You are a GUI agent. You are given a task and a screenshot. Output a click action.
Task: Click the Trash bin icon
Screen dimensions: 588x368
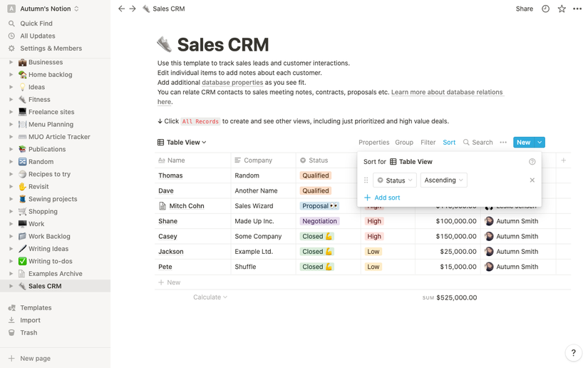point(11,332)
